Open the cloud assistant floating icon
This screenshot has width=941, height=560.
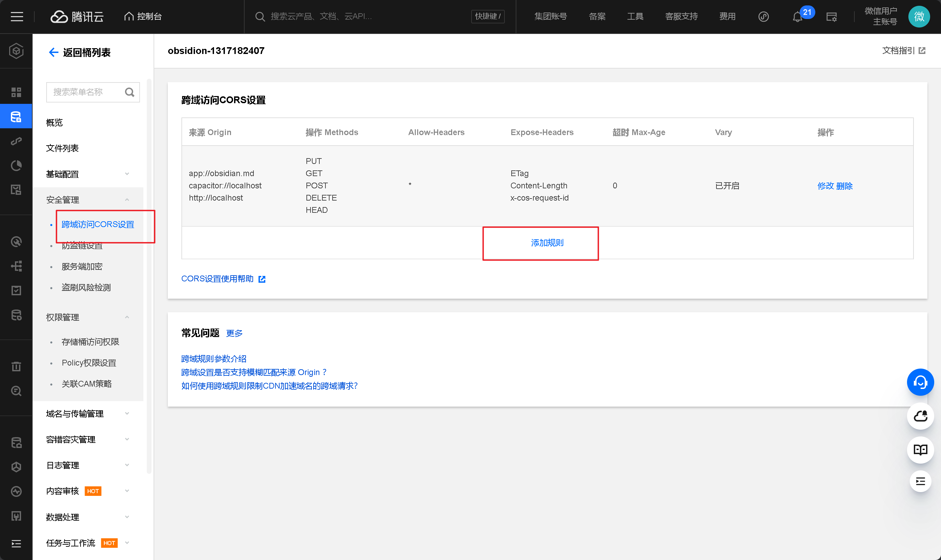coord(920,416)
